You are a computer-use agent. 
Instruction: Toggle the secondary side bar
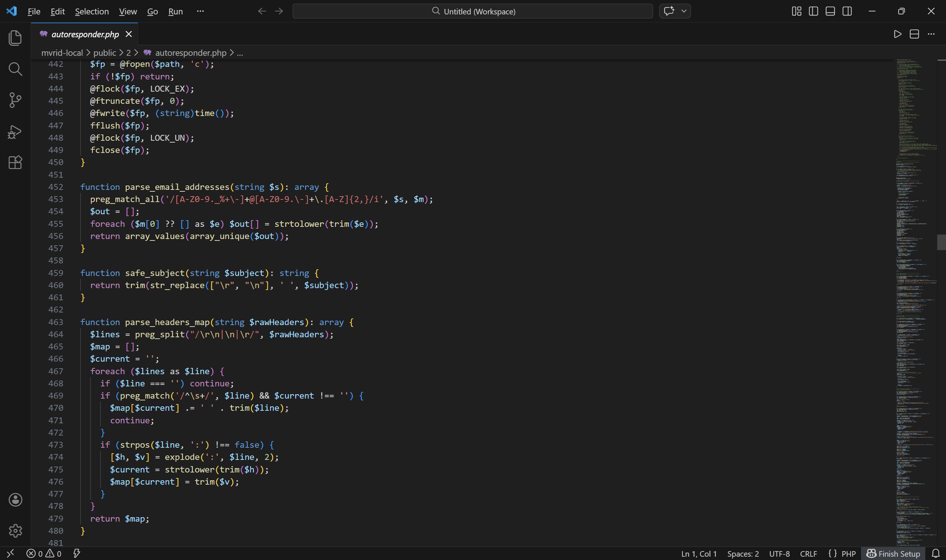click(x=847, y=11)
